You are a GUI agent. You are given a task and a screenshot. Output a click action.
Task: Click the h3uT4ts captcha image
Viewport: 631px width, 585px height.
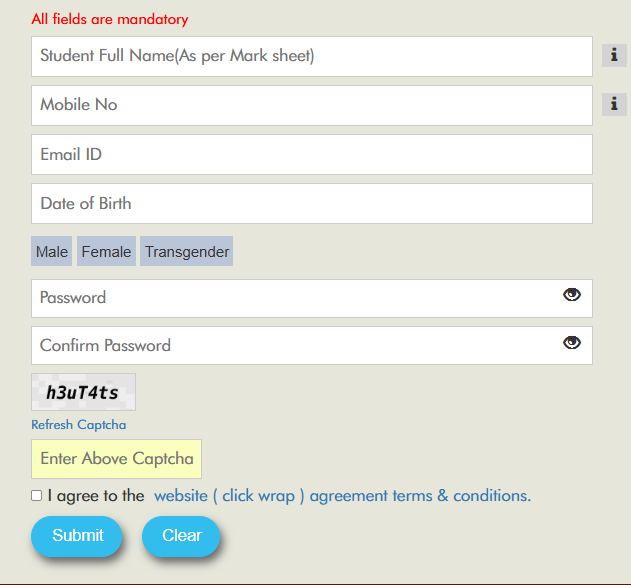click(83, 392)
